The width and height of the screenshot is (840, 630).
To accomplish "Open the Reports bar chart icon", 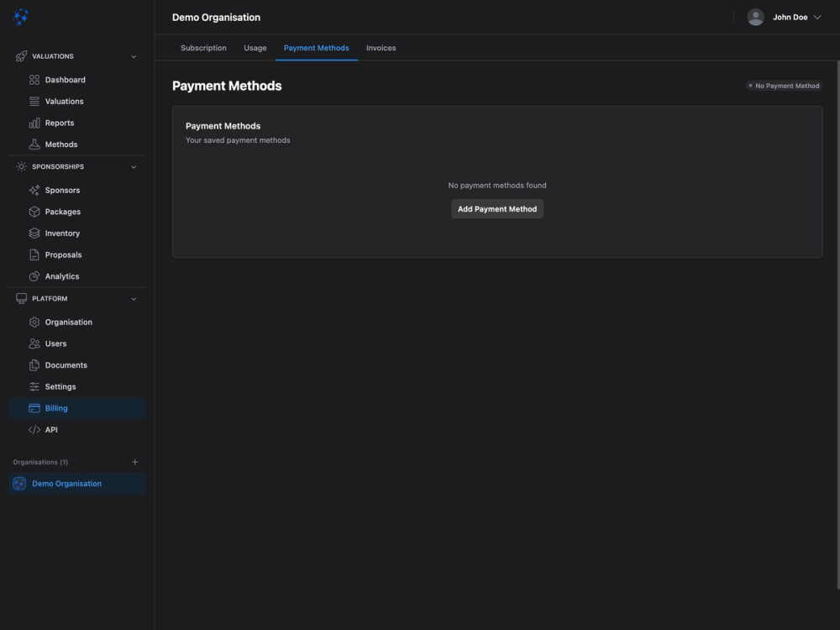I will click(34, 123).
